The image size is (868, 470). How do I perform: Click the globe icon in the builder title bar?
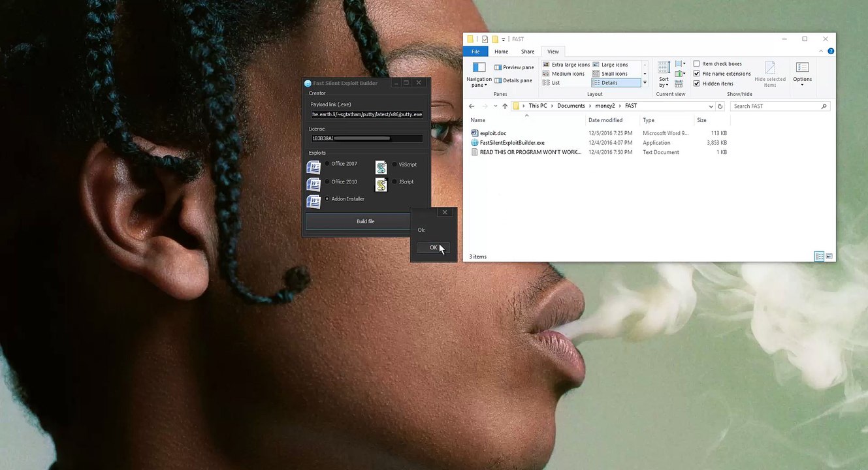tap(308, 84)
